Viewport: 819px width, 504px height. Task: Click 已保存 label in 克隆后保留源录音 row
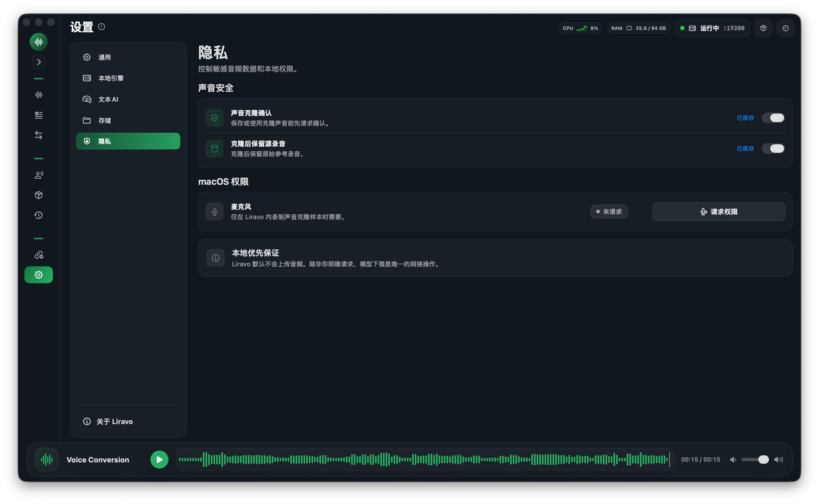pos(745,148)
